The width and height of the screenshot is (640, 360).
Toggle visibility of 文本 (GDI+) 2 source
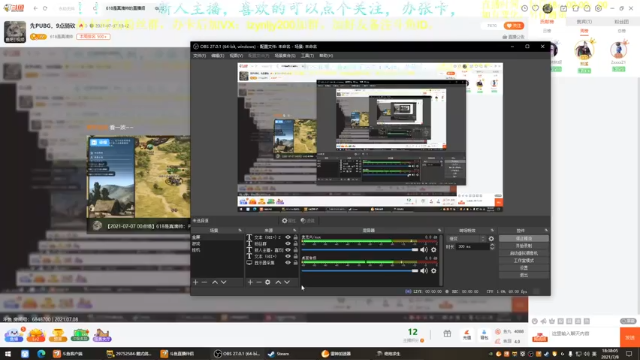pyautogui.click(x=288, y=237)
